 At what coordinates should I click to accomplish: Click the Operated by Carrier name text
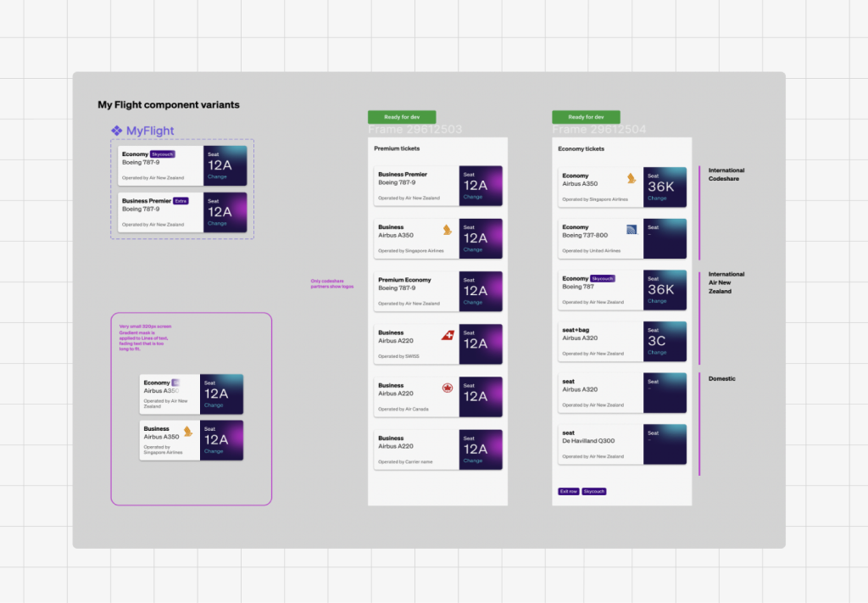point(406,462)
